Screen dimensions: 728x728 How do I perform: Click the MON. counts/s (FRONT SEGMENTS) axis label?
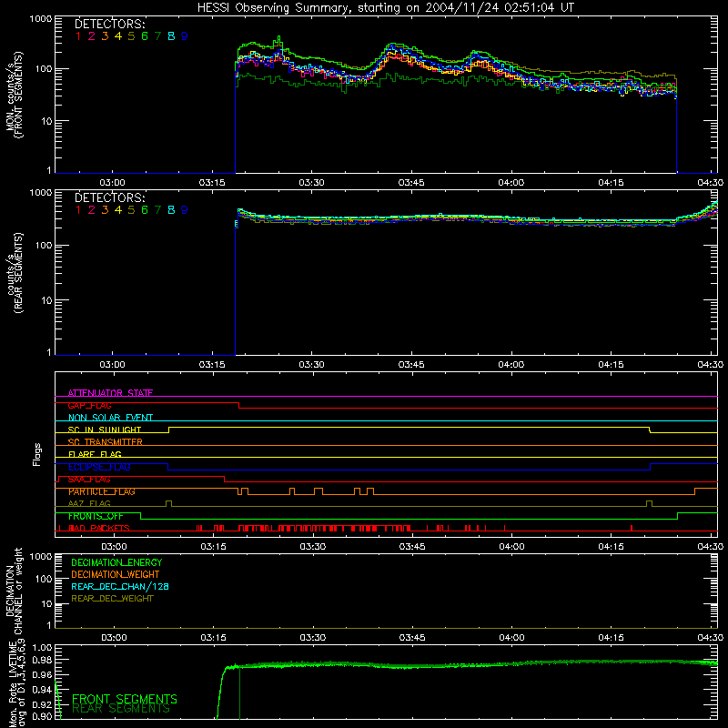[14, 95]
